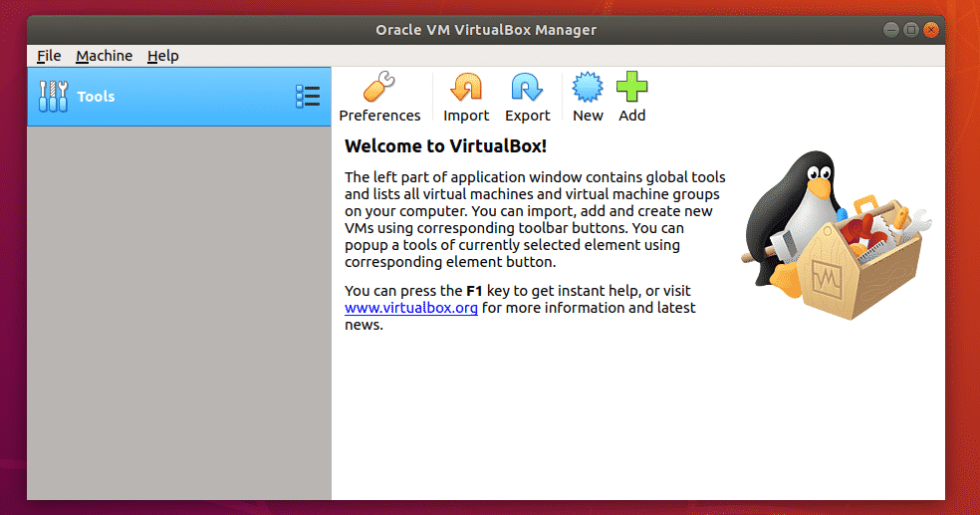Viewport: 980px width, 515px height.
Task: Click the green Add machine icon
Action: (631, 87)
